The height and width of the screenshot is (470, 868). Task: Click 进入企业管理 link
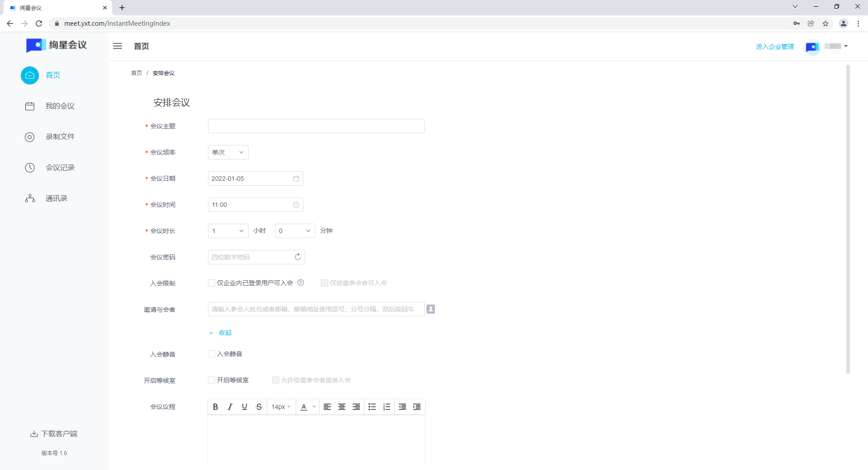(775, 47)
